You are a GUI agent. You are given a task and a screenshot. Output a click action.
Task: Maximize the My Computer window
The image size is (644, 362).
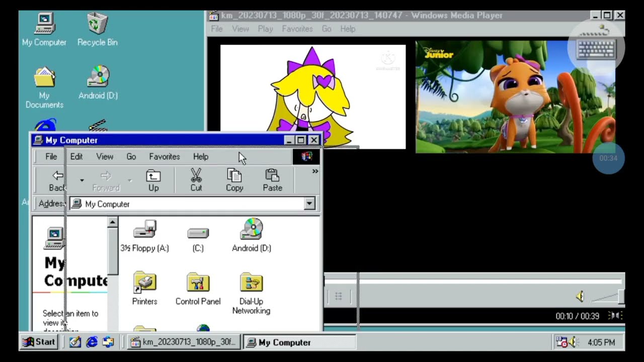(301, 140)
